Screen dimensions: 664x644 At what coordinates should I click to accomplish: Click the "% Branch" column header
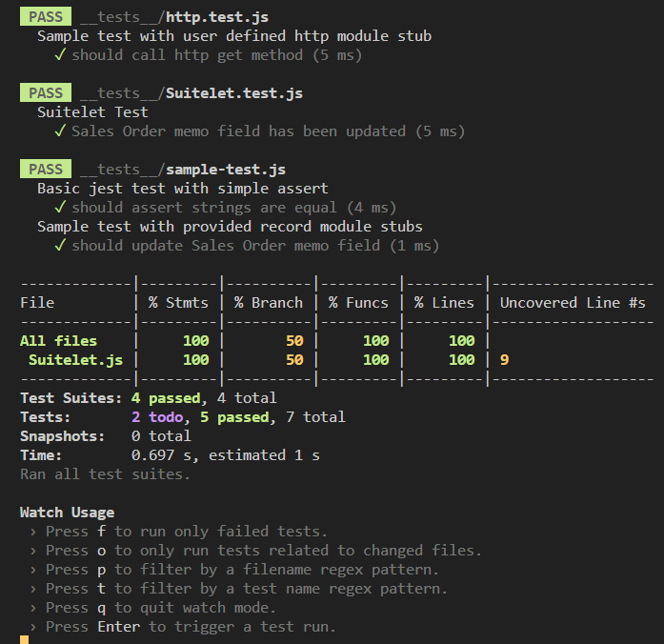coord(268,303)
